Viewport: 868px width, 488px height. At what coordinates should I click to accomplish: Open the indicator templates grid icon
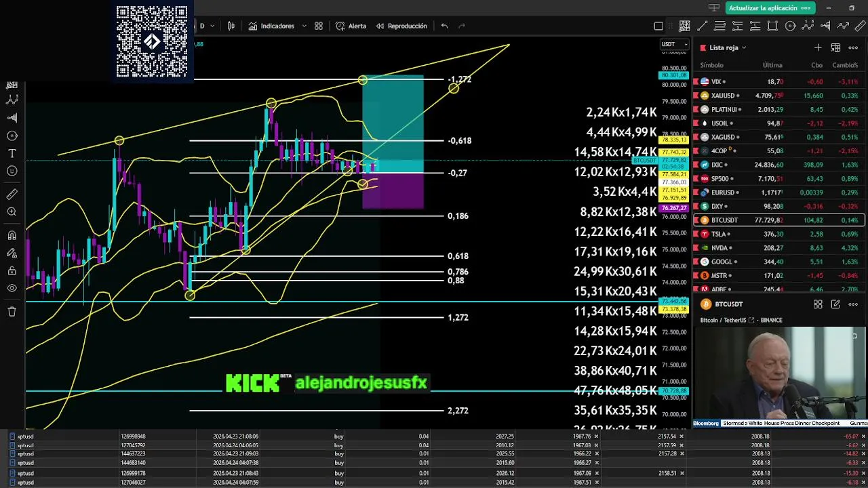[x=319, y=26]
